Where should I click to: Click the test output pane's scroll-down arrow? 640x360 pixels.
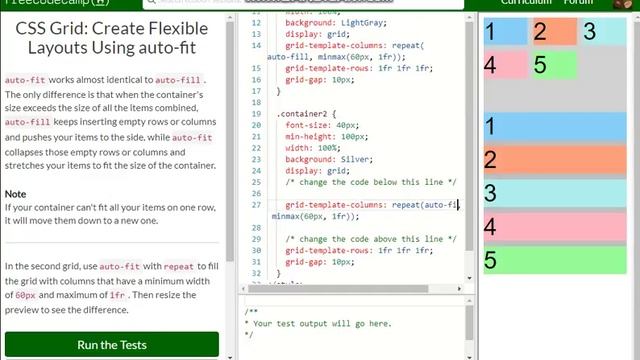469,357
